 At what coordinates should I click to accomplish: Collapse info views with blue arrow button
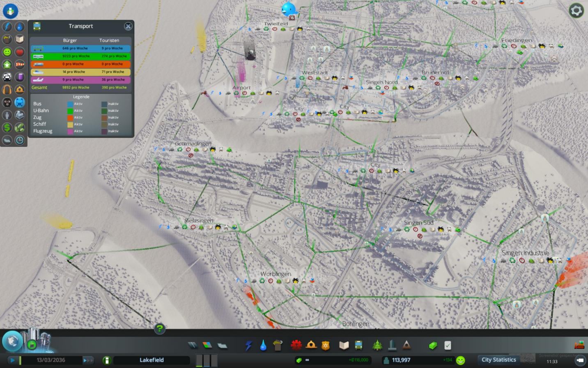(x=10, y=11)
